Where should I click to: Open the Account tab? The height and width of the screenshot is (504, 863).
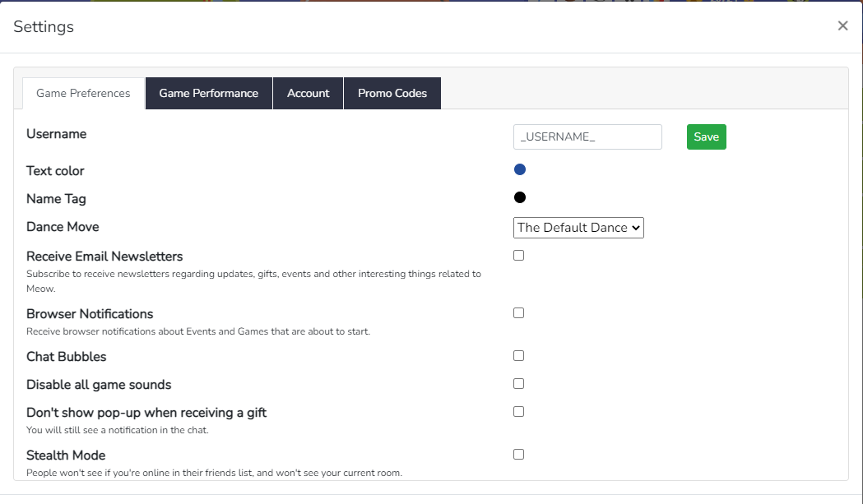308,93
